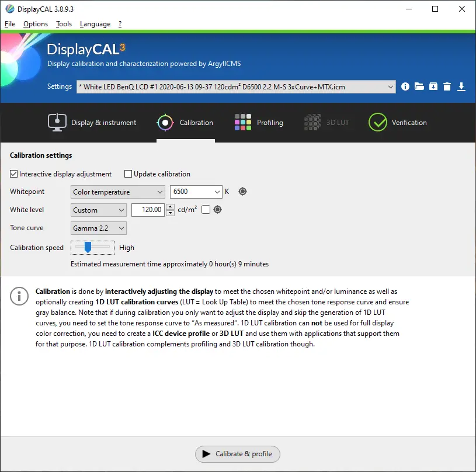Viewport: 476px width, 472px height.
Task: Open a settings file via folder icon
Action: 419,86
